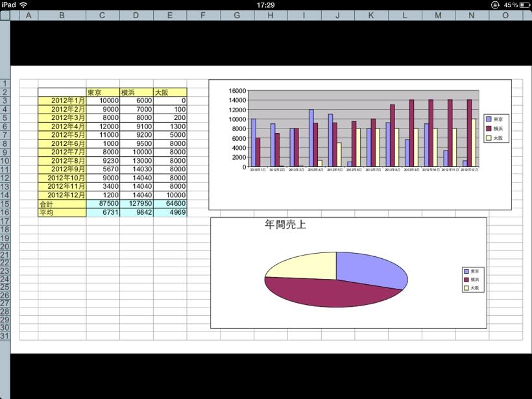
Task: Select column H header
Action: coord(271,16)
